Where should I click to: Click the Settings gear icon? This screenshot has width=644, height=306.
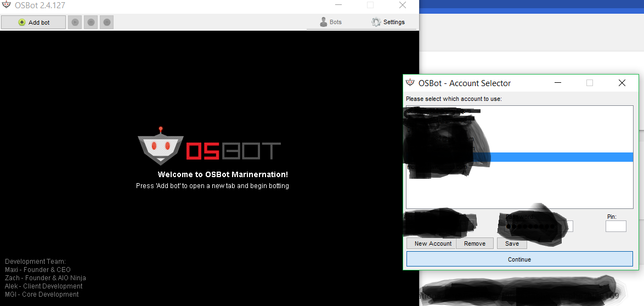point(376,22)
